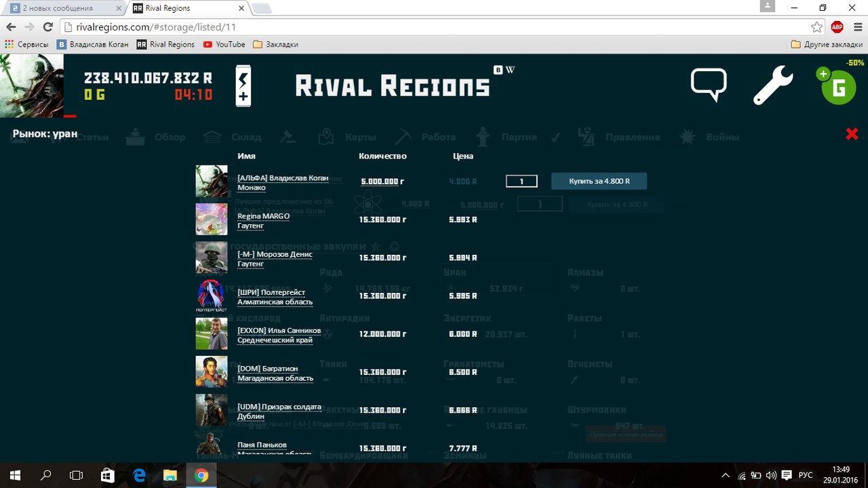
Task: Expand the Другие закладки folder
Action: [x=827, y=44]
